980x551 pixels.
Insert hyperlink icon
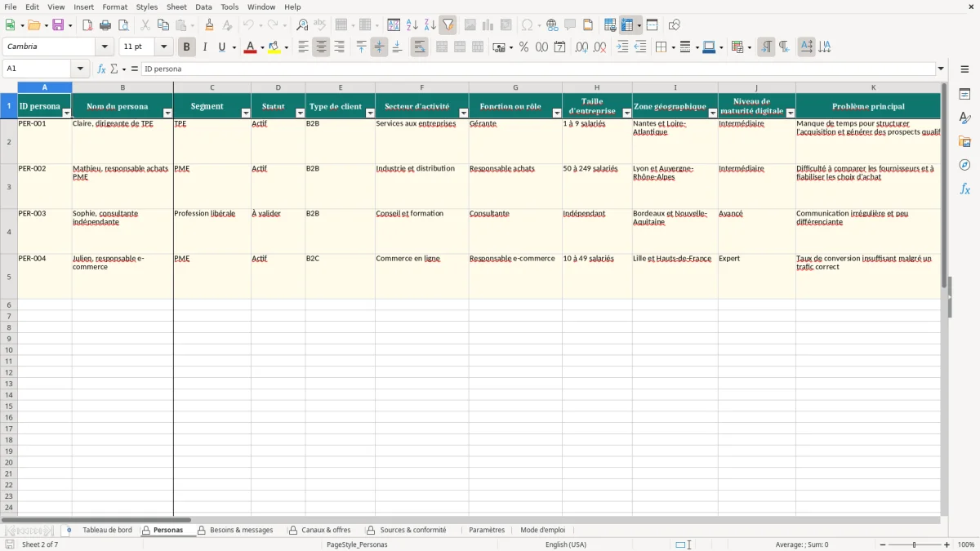[x=552, y=25]
